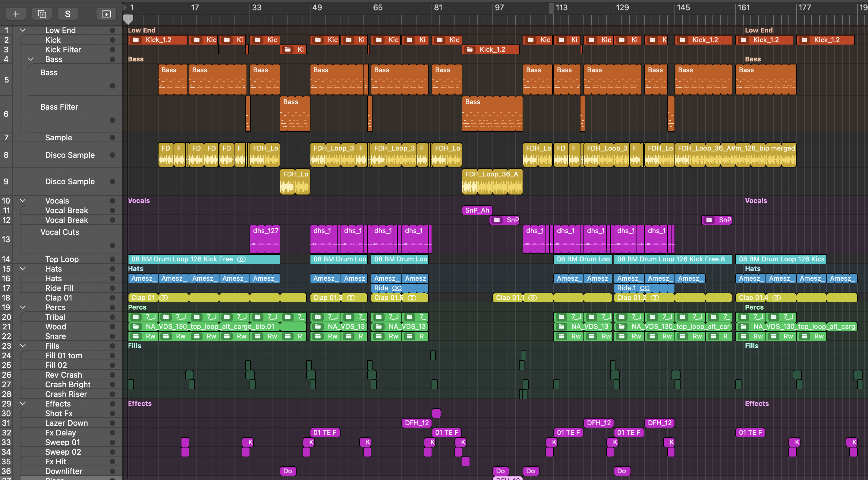The width and height of the screenshot is (868, 480).
Task: Collapse the Low End track stack
Action: [x=23, y=30]
